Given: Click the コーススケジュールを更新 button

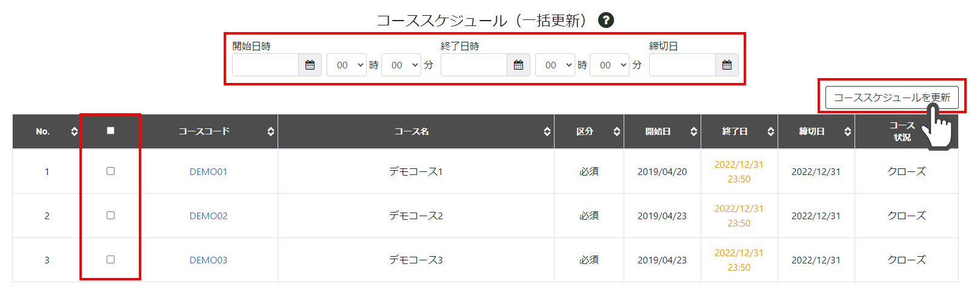Looking at the screenshot, I should pos(892,97).
